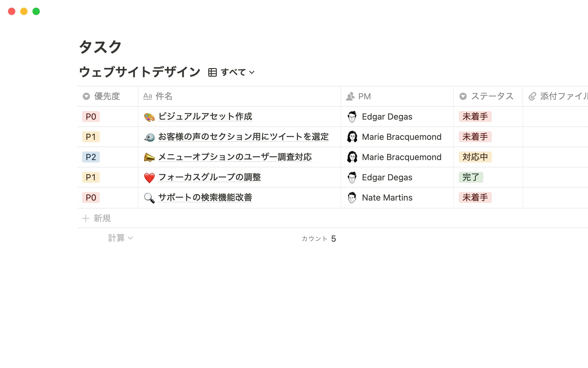Open the ビジュアルアセット作成 task
Screen dimensions: 588x368
click(205, 117)
